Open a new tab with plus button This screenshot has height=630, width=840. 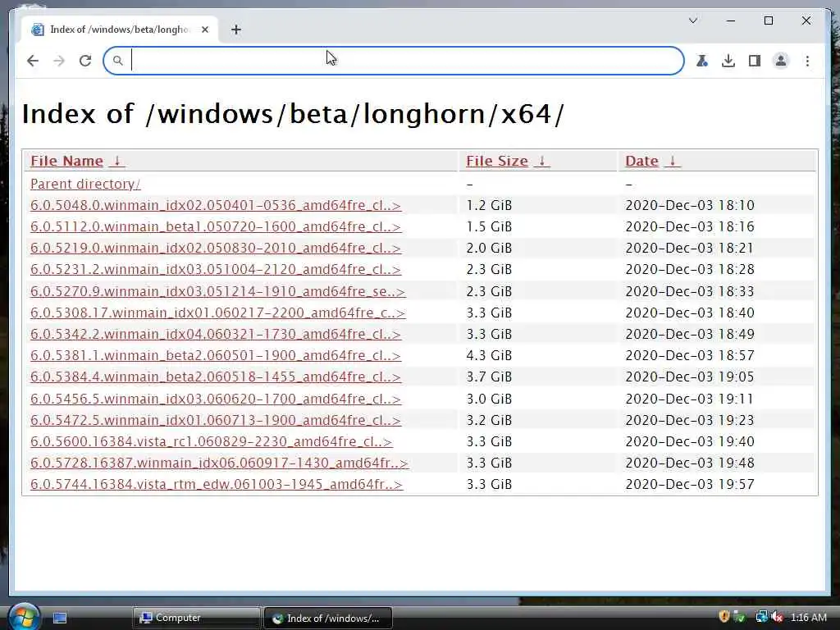[x=236, y=30]
